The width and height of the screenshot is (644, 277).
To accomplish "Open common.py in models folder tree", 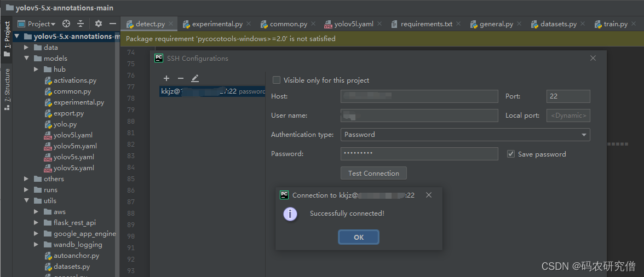I will click(68, 91).
